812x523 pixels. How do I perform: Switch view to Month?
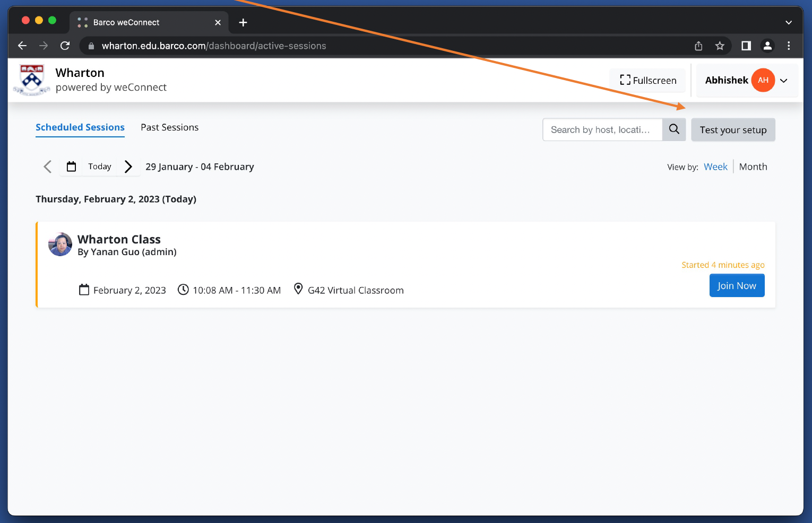tap(753, 167)
